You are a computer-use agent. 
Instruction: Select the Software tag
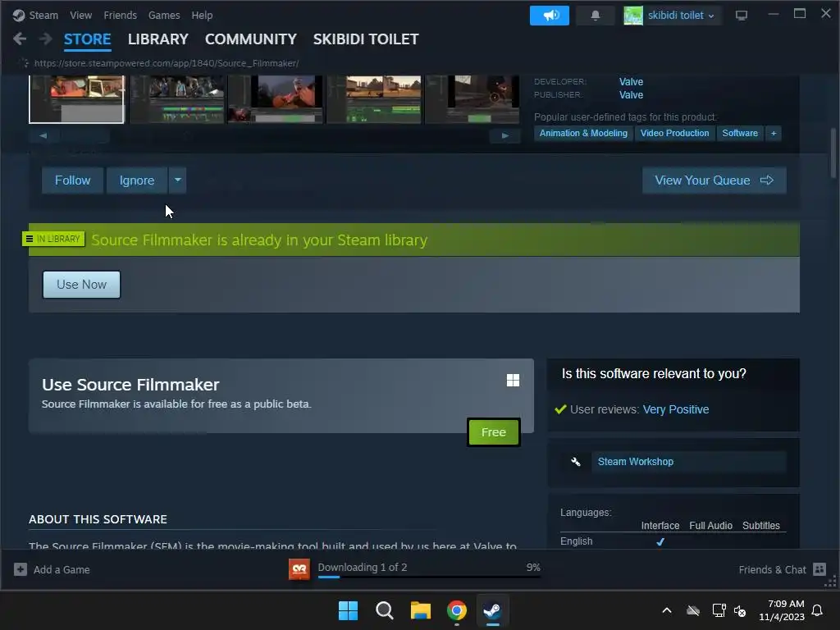[740, 134]
